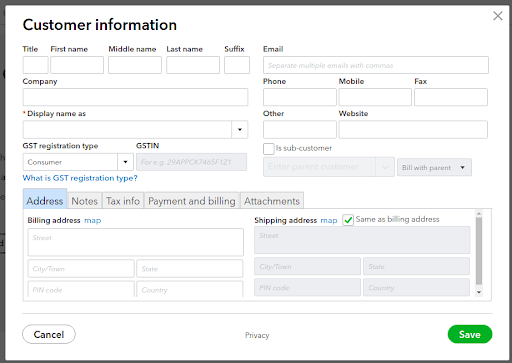Click the Cancel button
The height and width of the screenshot is (363, 512).
point(49,334)
